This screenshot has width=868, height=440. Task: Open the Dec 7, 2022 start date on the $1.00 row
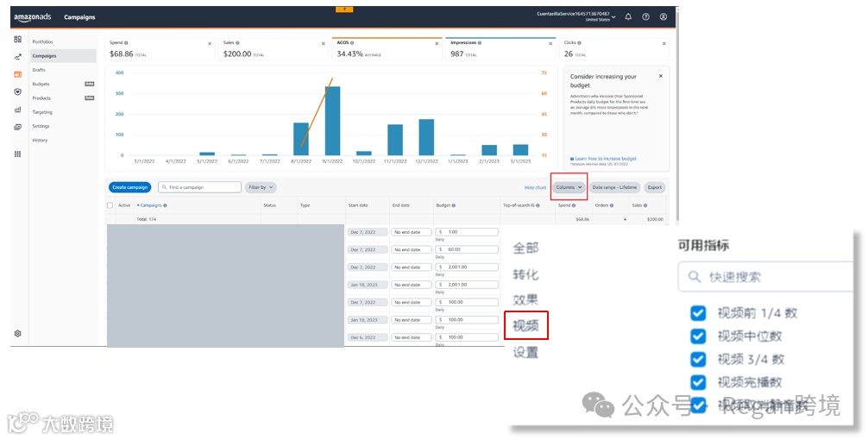click(x=368, y=232)
